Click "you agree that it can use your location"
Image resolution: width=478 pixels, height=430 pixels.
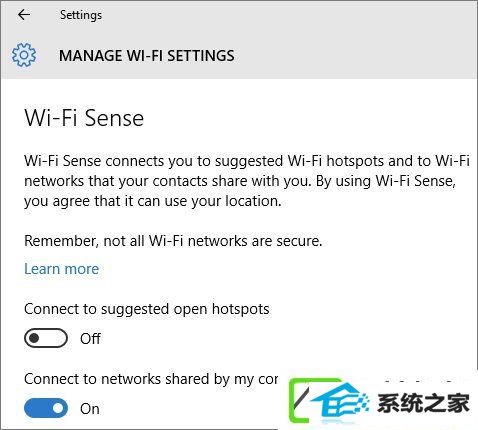(153, 201)
